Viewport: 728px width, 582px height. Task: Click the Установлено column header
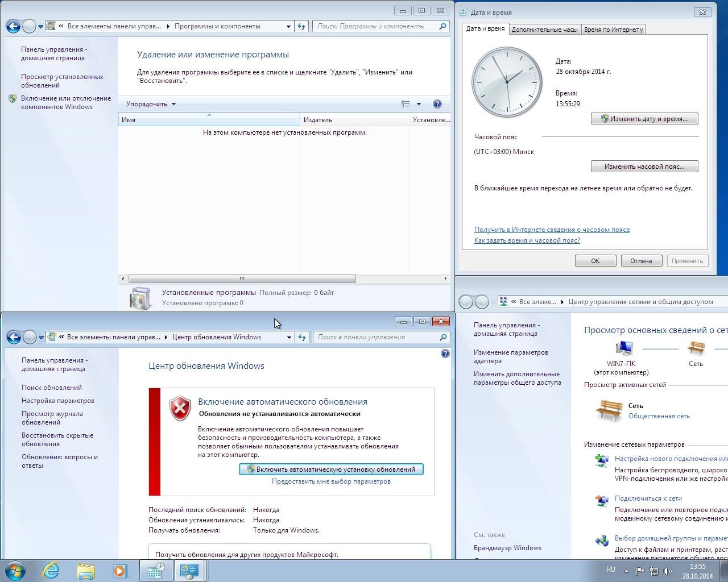430,119
